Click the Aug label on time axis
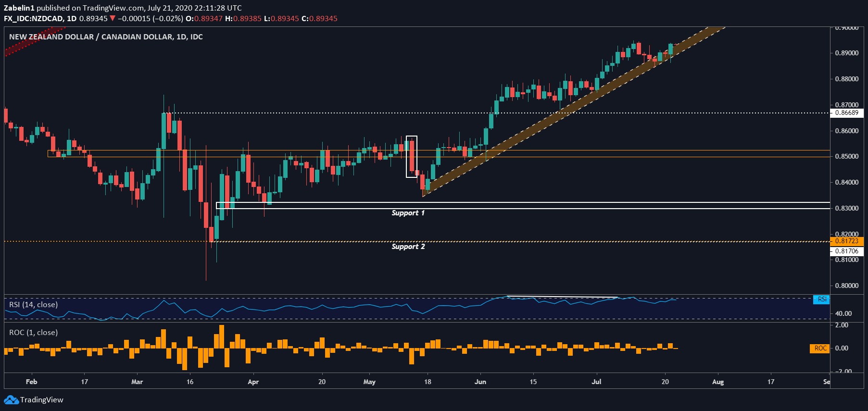The width and height of the screenshot is (868, 411). click(718, 382)
